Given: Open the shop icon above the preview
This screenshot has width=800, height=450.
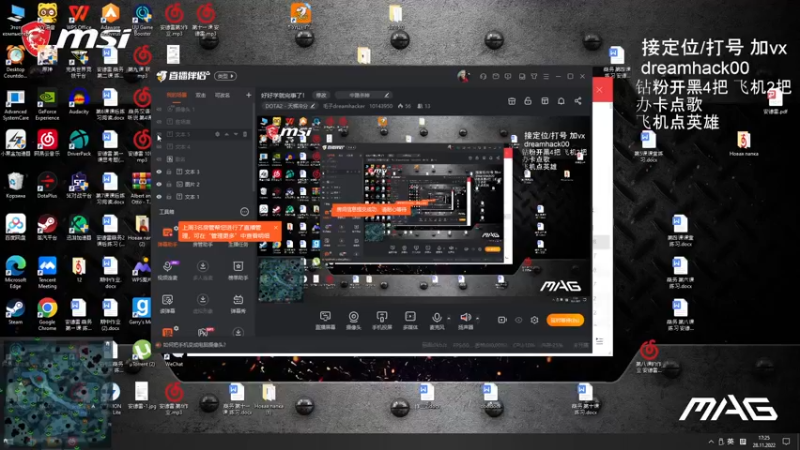Looking at the screenshot, I should coord(512,101).
